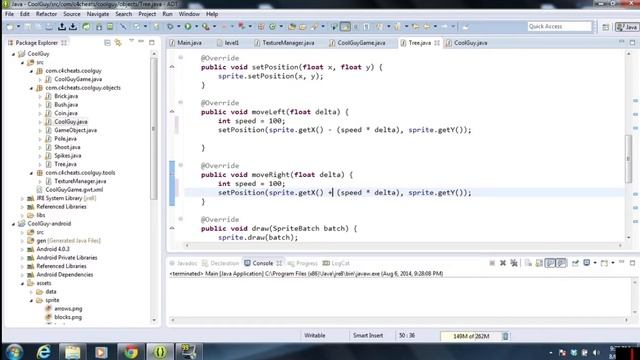
Task: Click the green braces app taskbar icon
Action: pos(160,351)
